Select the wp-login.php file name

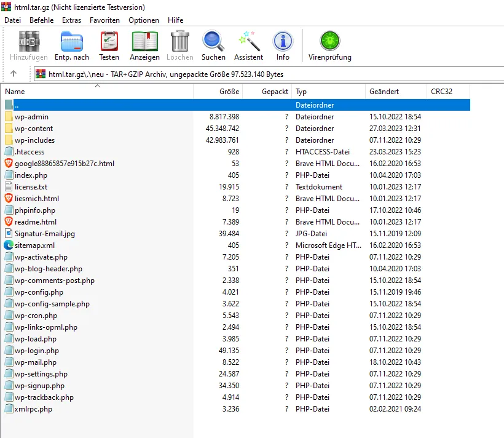point(37,351)
